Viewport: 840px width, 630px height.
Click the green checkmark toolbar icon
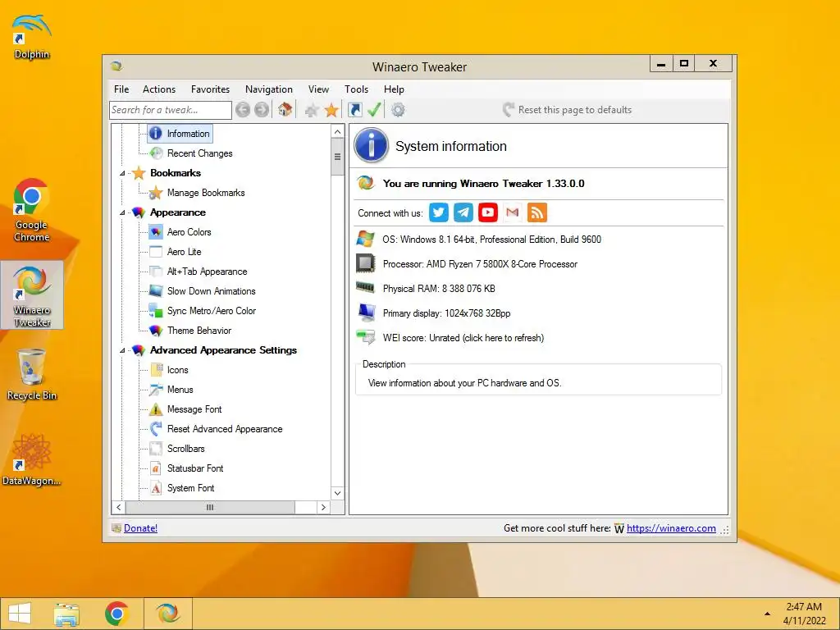click(374, 110)
